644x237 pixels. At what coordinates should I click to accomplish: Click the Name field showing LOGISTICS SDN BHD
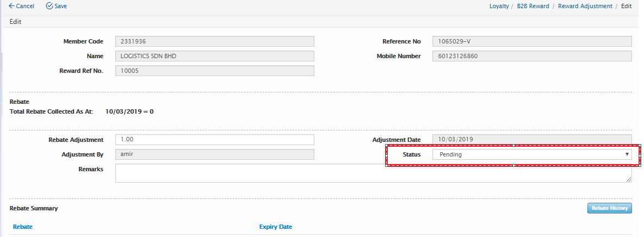point(215,56)
